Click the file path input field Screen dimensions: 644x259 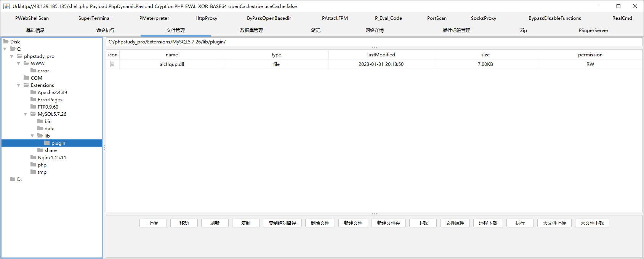(x=373, y=42)
